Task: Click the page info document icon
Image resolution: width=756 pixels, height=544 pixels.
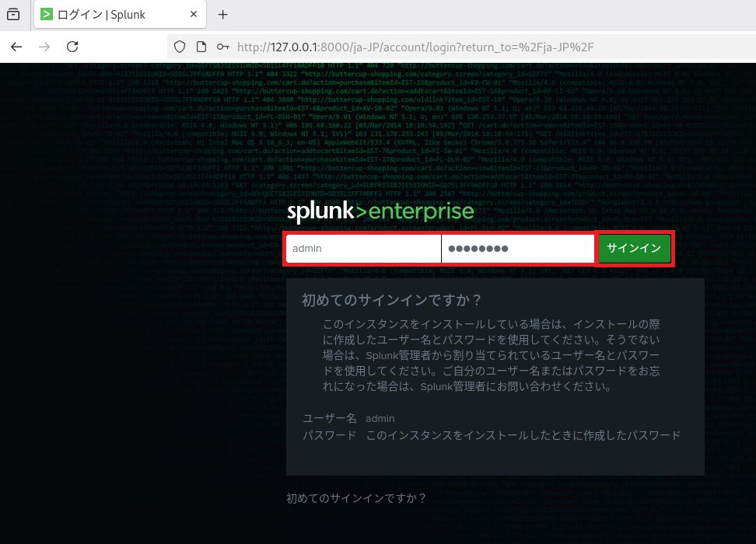Action: [x=201, y=47]
